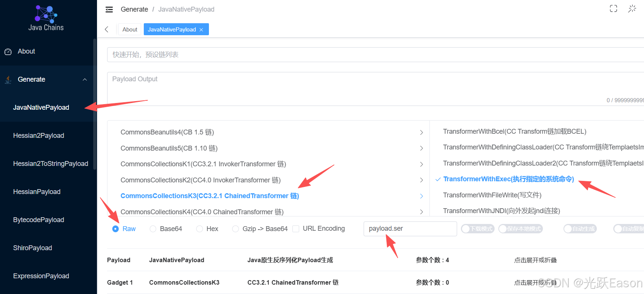
Task: Click the checkmark beside TransformerWithExec
Action: tap(438, 179)
